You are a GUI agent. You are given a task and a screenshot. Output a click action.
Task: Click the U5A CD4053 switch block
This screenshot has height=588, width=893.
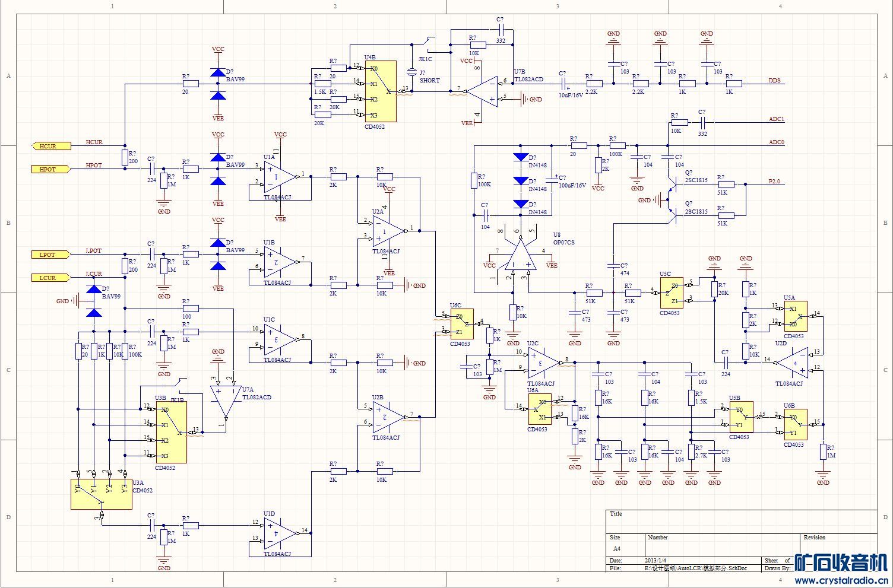(795, 317)
